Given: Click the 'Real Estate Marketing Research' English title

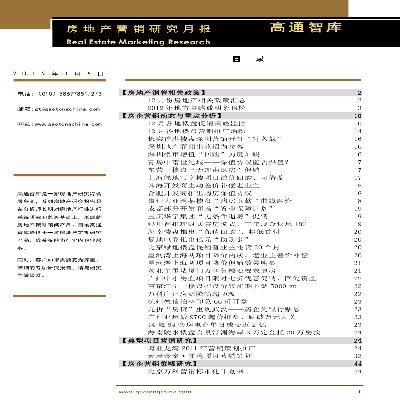Looking at the screenshot, I should point(138,42).
